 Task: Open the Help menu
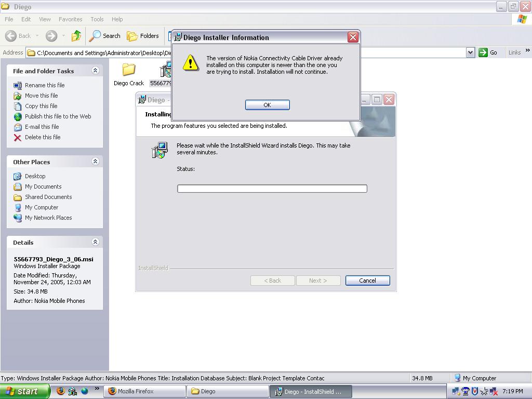[117, 19]
